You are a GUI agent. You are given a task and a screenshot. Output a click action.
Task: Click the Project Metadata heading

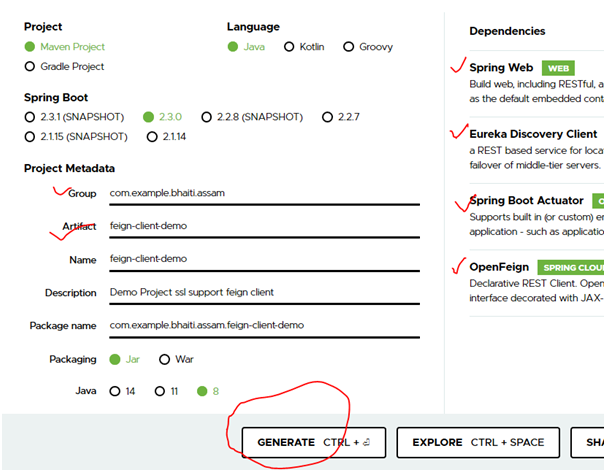(69, 168)
